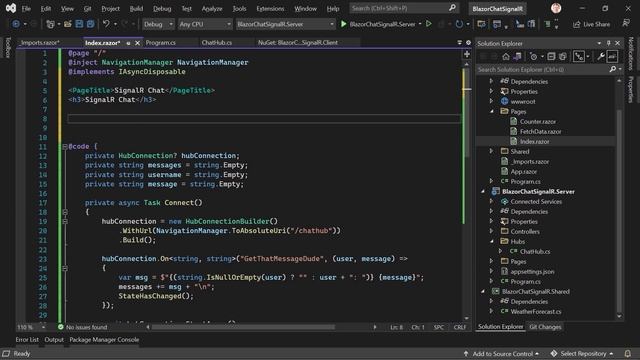Click Add to Source Control in status bar

click(x=502, y=353)
